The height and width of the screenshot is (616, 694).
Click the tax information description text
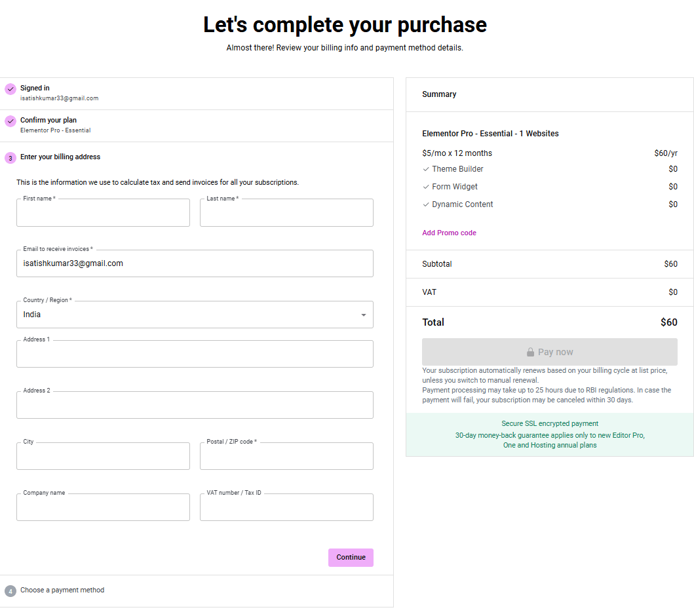[x=157, y=182]
